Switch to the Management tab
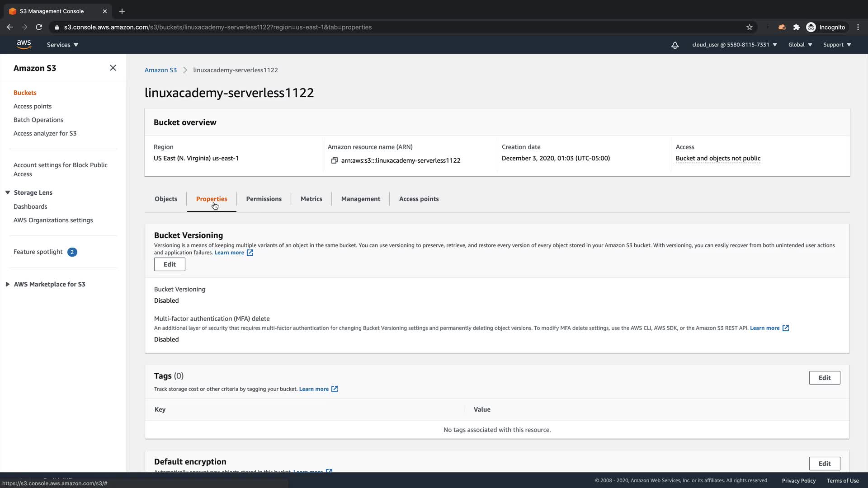 click(360, 199)
